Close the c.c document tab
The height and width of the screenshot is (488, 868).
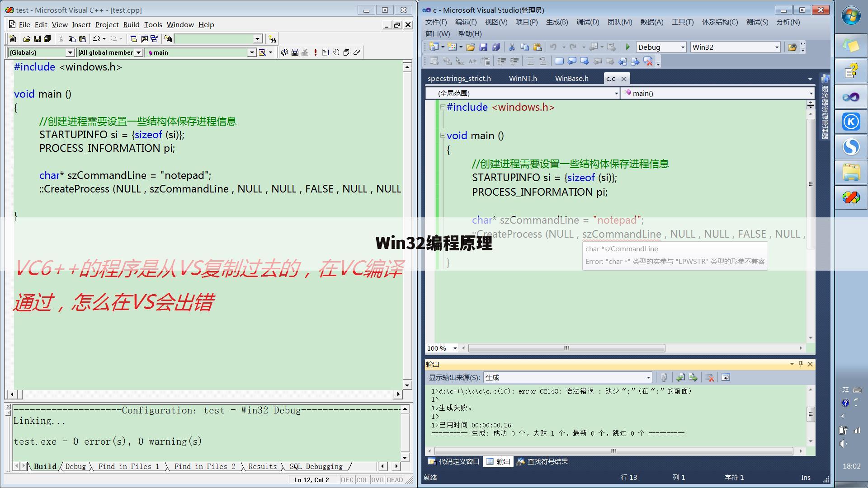point(624,79)
